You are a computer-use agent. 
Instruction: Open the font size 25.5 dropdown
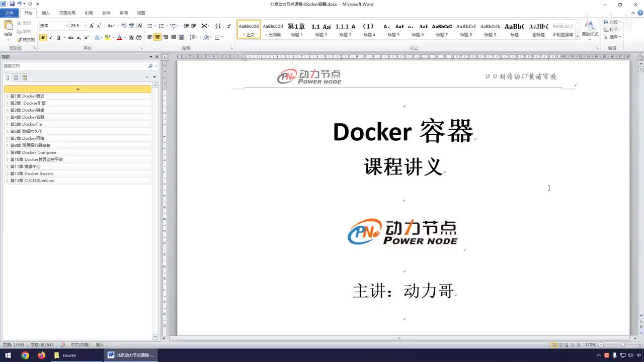pyautogui.click(x=85, y=26)
